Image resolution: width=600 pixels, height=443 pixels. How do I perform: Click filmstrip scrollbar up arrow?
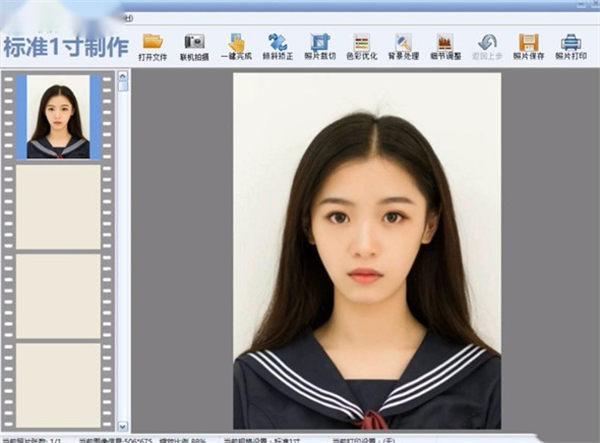point(123,76)
